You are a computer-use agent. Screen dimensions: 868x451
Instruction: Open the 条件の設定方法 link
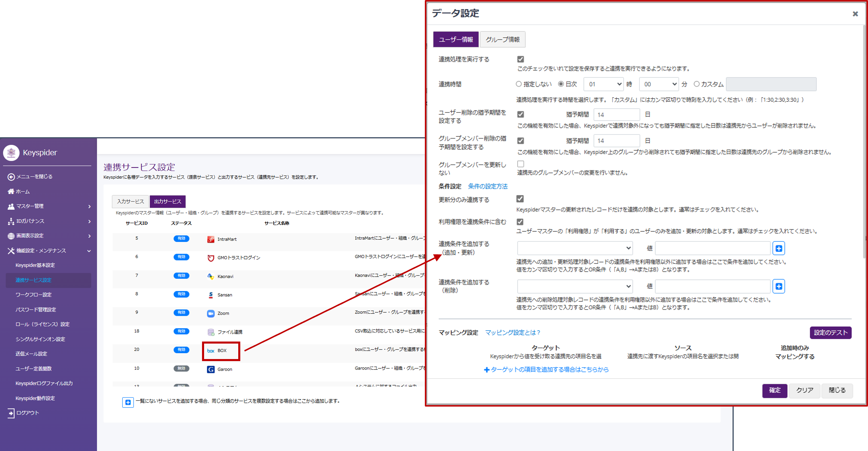[488, 186]
